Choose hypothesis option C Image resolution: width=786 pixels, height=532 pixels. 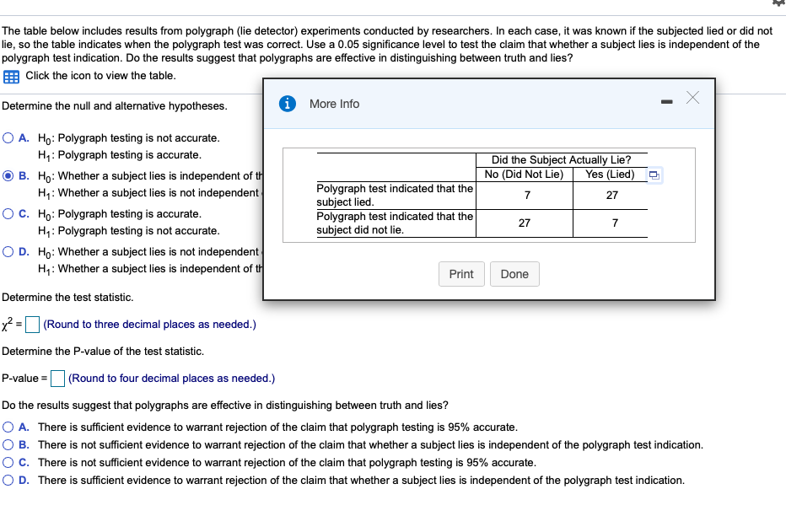point(8,213)
